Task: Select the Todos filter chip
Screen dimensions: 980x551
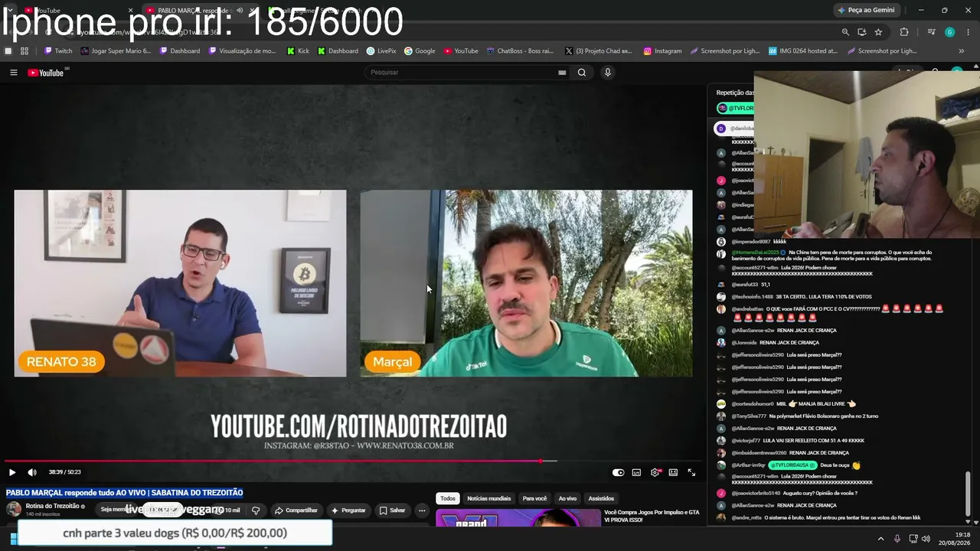Action: 448,498
